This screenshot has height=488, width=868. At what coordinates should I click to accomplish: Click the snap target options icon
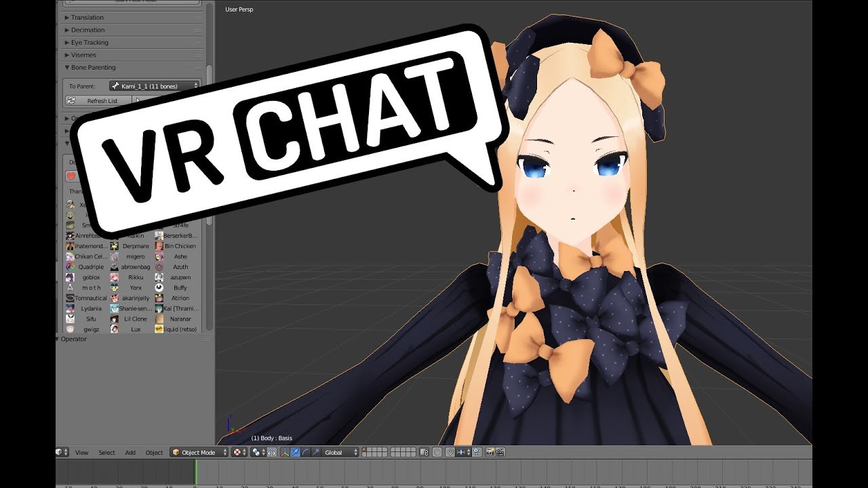[477, 452]
